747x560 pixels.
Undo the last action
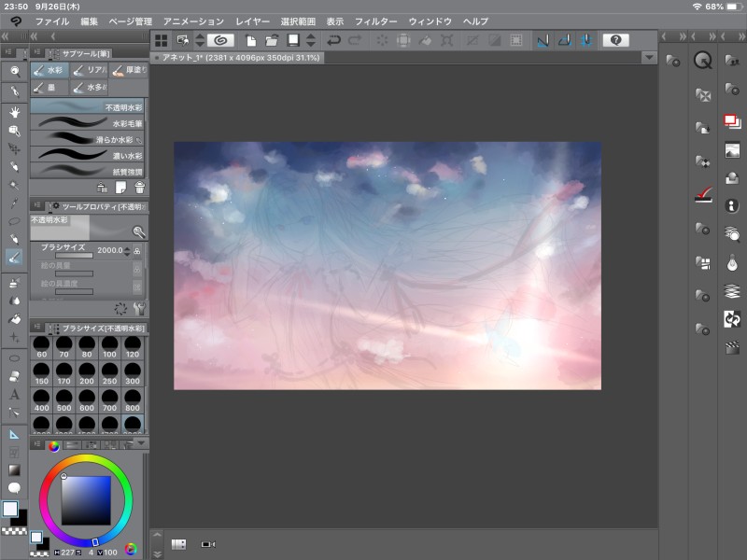(x=333, y=40)
